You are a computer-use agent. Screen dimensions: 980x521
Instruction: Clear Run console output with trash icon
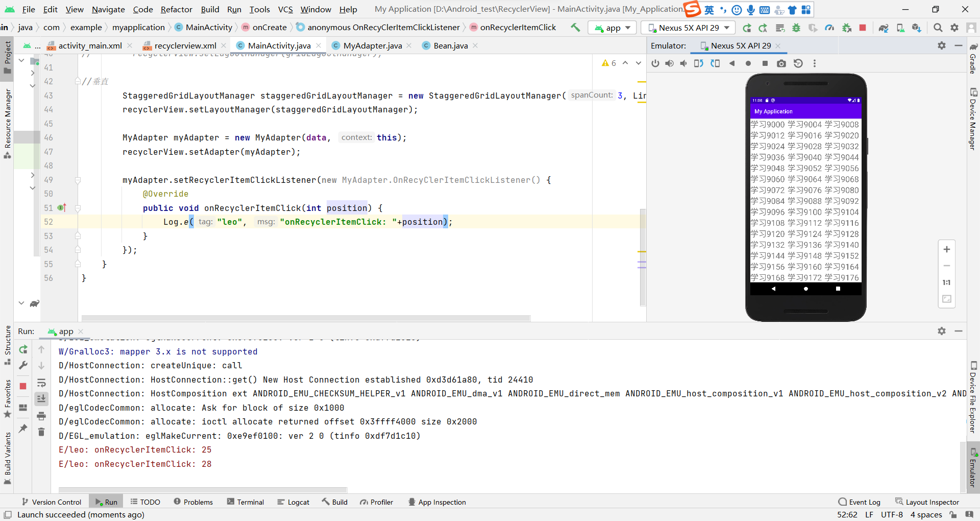(41, 432)
